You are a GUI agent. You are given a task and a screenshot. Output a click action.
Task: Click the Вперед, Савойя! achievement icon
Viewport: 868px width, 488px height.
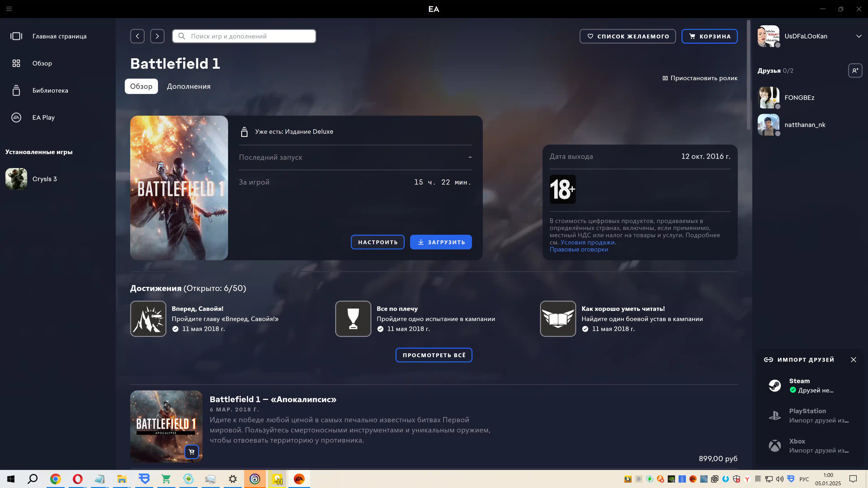point(148,319)
